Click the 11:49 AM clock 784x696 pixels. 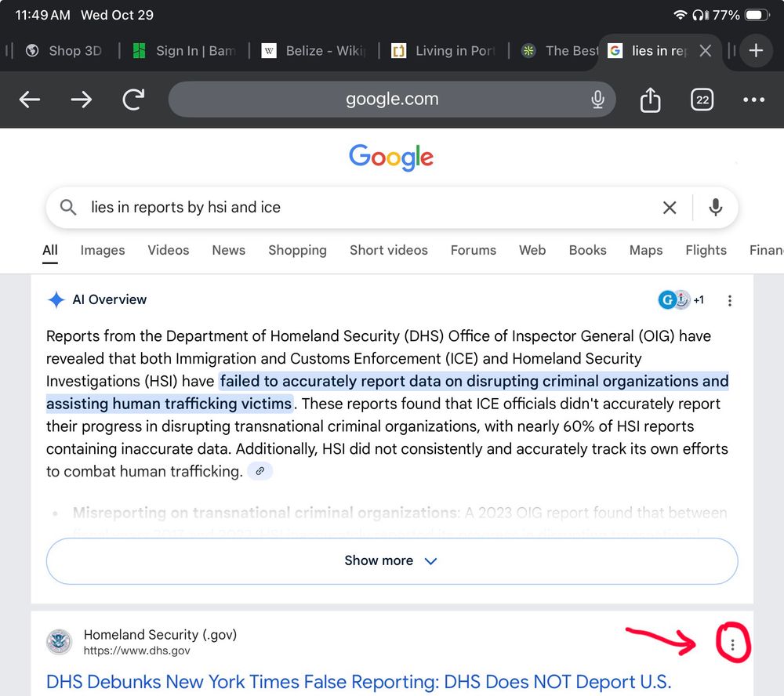pyautogui.click(x=43, y=15)
